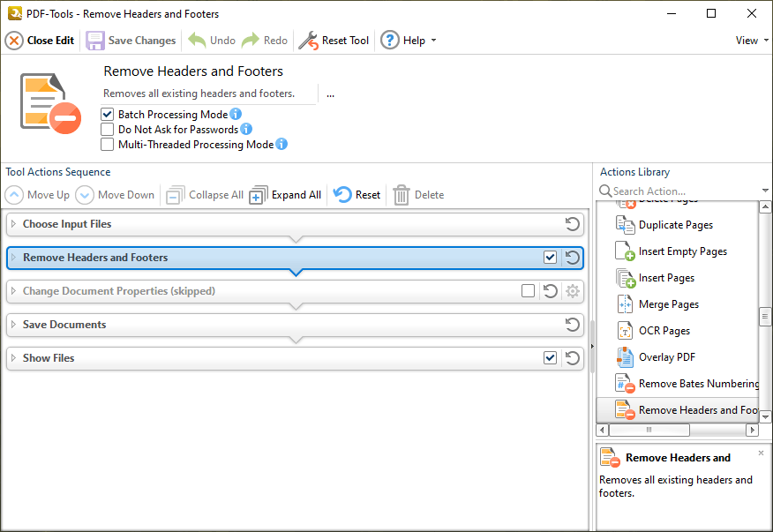The width and height of the screenshot is (773, 532).
Task: Click the Close Edit icon
Action: coord(14,41)
